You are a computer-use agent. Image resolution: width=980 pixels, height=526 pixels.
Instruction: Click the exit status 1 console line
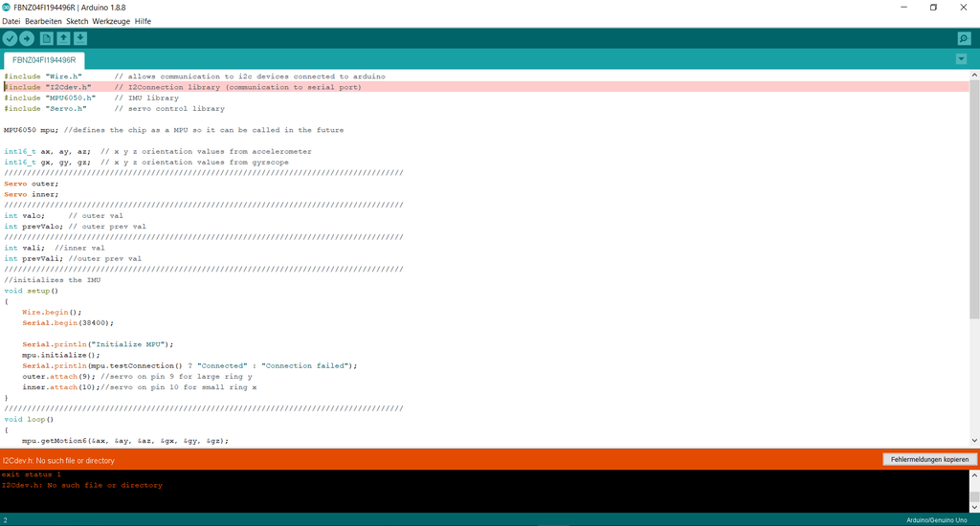tap(32, 474)
